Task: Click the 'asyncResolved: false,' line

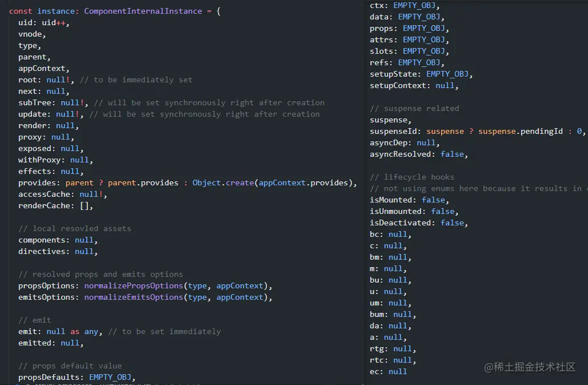Action: click(x=419, y=154)
